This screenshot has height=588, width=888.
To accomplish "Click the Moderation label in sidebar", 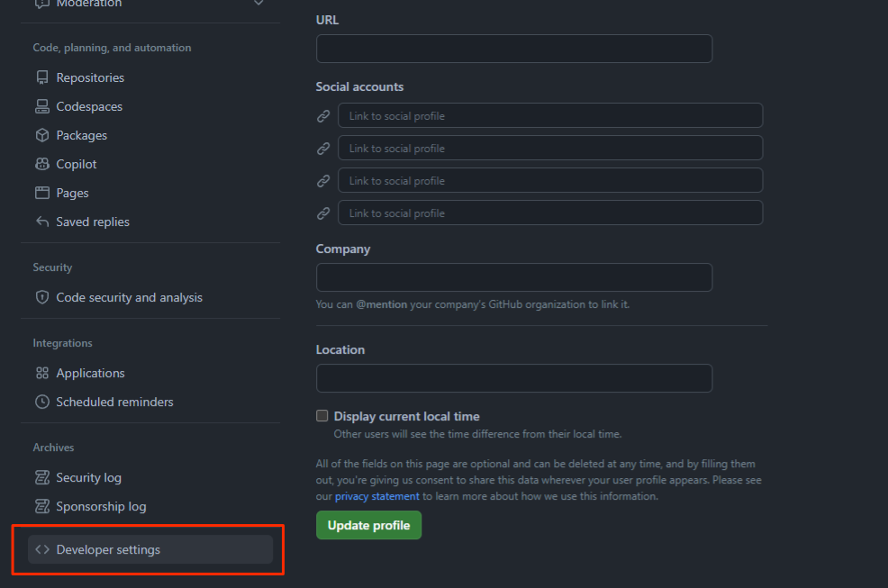I will (x=89, y=4).
